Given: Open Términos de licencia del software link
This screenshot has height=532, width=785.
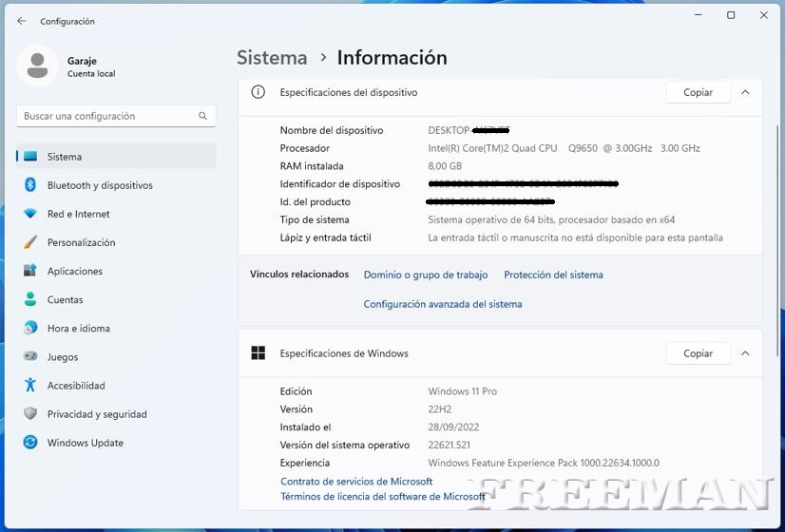Looking at the screenshot, I should tap(382, 496).
